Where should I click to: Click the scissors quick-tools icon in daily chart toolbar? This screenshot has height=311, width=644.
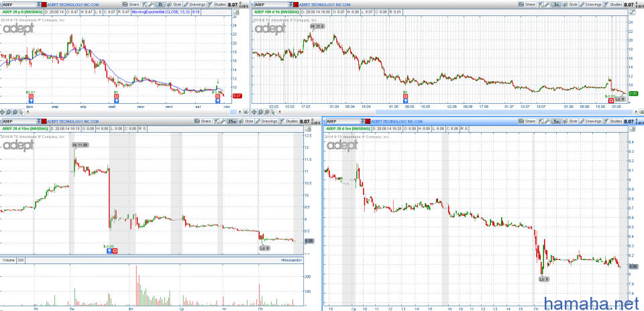(x=144, y=5)
